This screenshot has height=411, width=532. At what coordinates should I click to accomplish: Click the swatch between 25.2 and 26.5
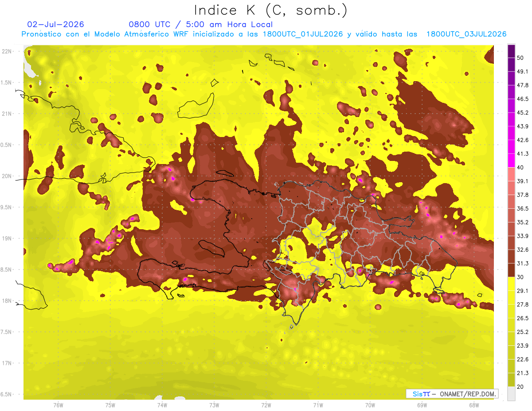(511, 325)
